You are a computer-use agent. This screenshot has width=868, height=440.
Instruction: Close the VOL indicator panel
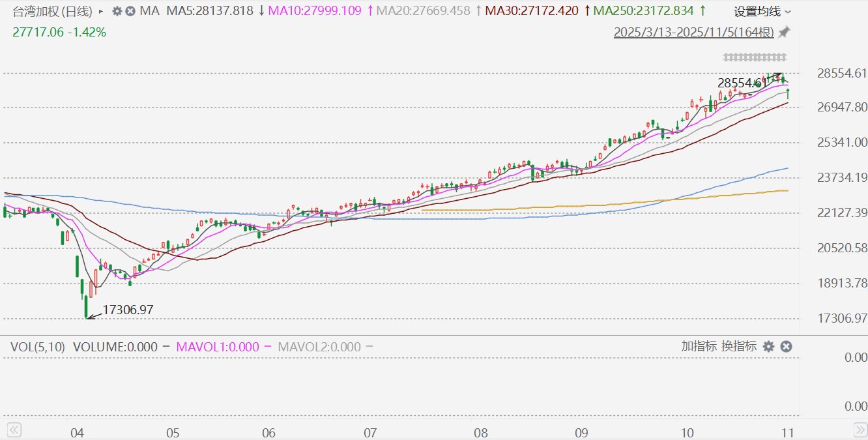[786, 347]
